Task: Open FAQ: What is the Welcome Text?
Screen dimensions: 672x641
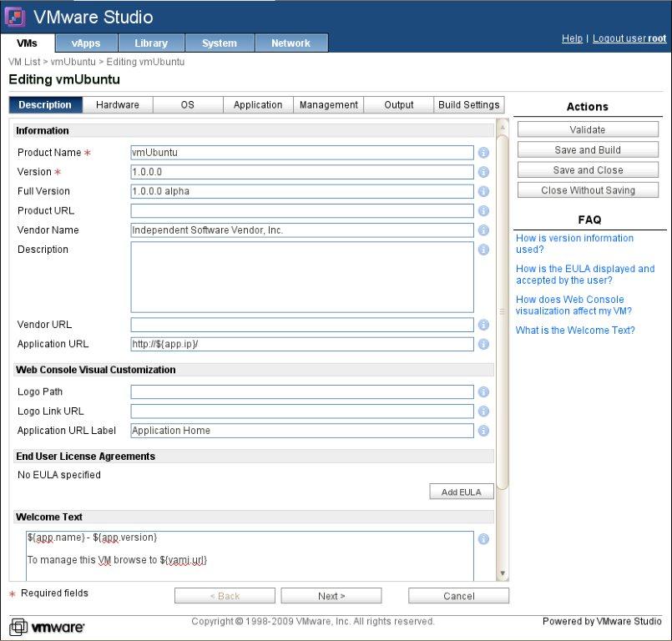Action: pyautogui.click(x=575, y=331)
